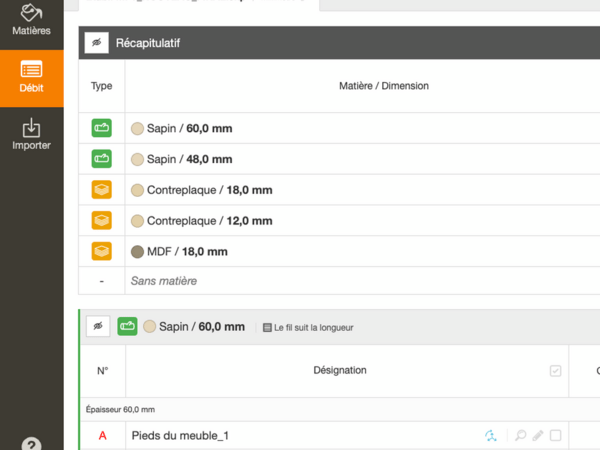This screenshot has width=600, height=450.
Task: Edit Pieds du meuble_1 with pencil icon
Action: click(538, 435)
